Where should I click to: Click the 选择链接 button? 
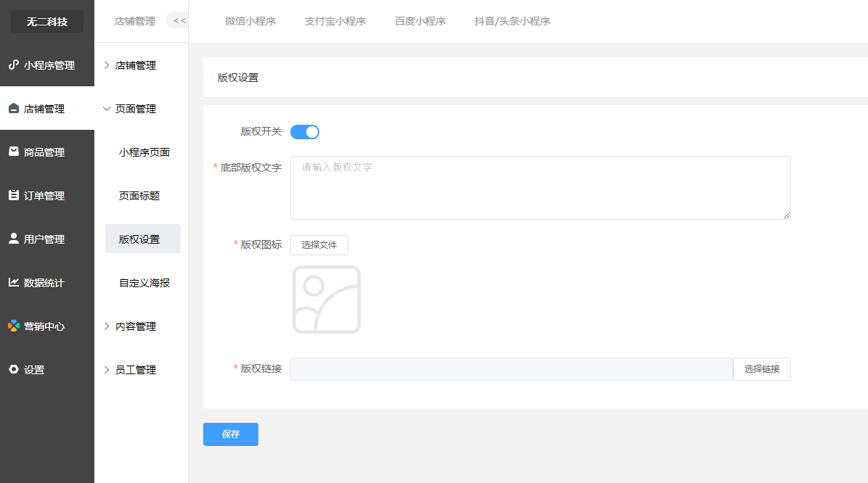pos(762,369)
